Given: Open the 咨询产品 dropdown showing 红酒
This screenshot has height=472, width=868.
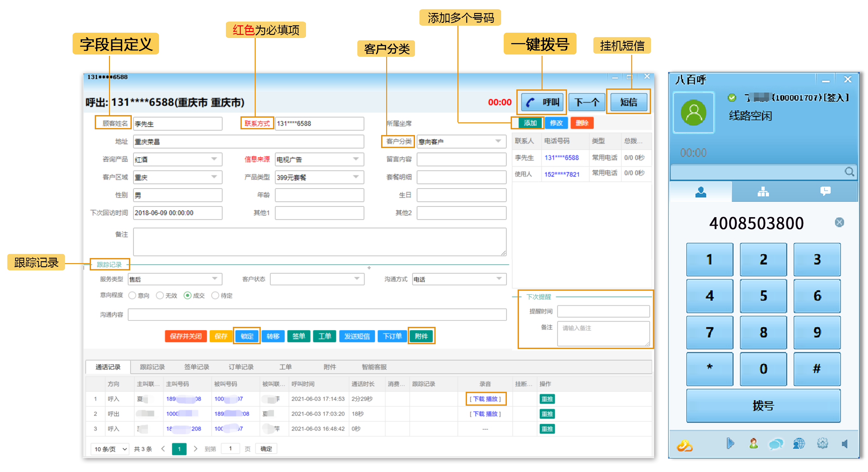Looking at the screenshot, I should point(214,159).
